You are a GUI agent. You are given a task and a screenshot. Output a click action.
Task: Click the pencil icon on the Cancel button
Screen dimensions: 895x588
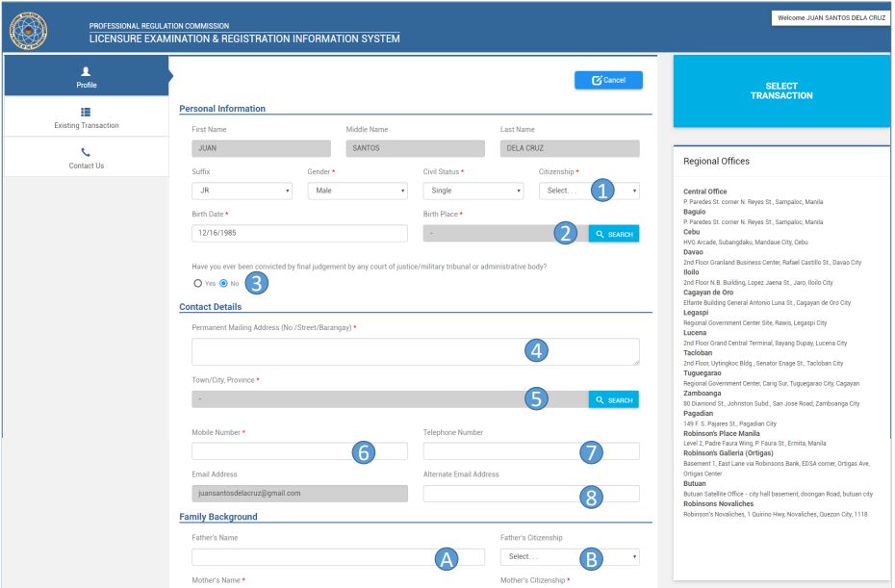(598, 79)
